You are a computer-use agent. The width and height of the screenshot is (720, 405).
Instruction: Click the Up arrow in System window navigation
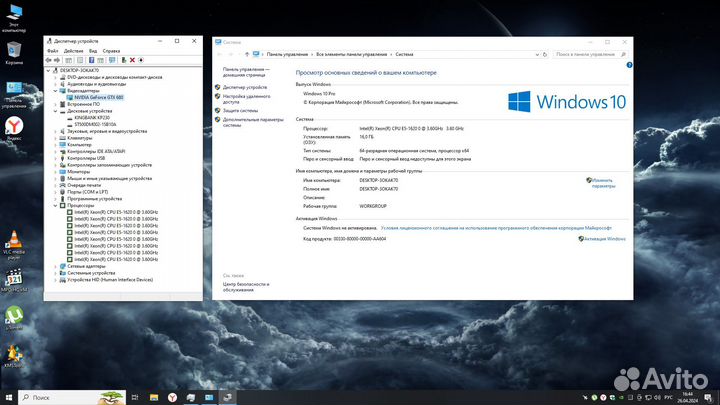tap(247, 54)
